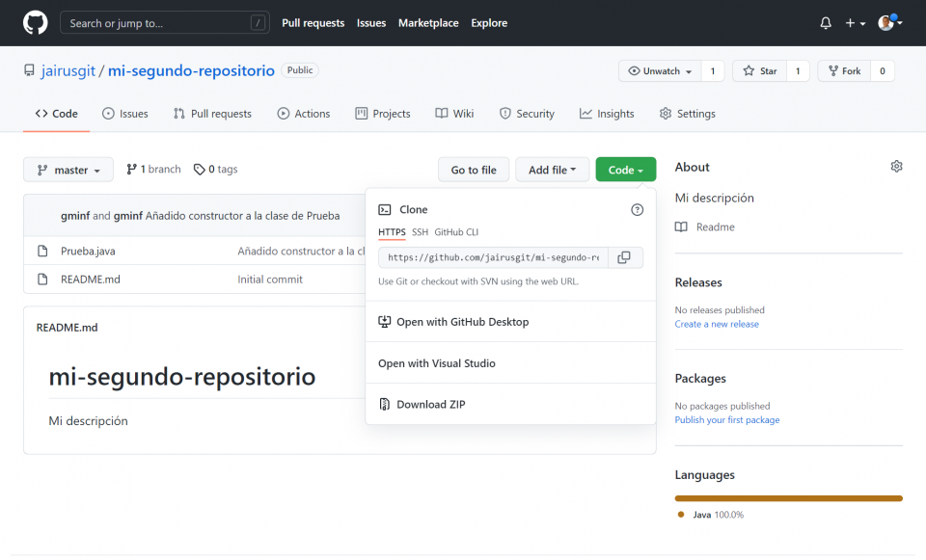Star the repository
This screenshot has height=560, width=926.
759,70
